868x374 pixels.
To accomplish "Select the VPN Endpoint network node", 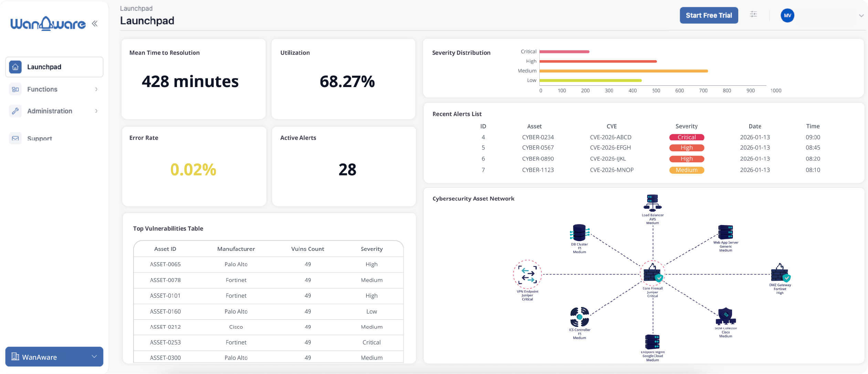I will click(x=527, y=275).
